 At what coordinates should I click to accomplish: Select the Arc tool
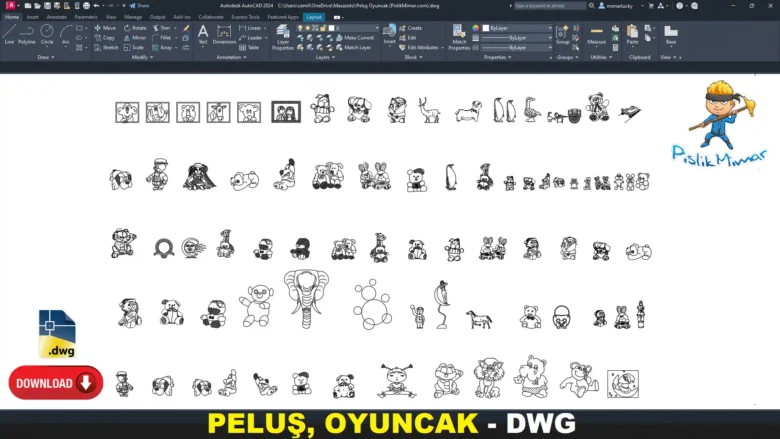(66, 35)
